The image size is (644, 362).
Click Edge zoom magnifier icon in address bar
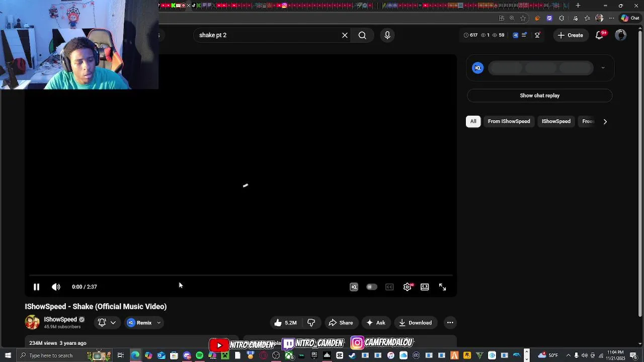pyautogui.click(x=512, y=18)
